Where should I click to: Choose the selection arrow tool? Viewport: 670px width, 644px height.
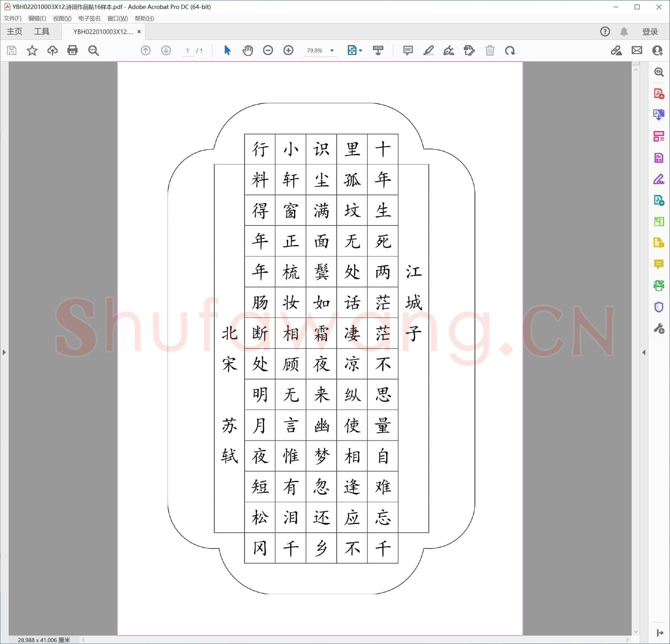(x=227, y=50)
